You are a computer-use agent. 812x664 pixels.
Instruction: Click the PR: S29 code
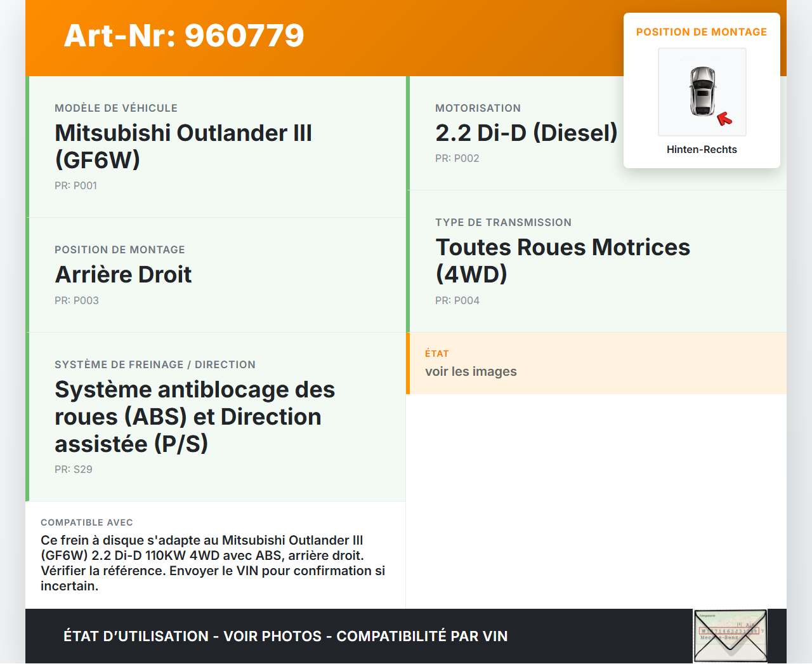(x=73, y=470)
